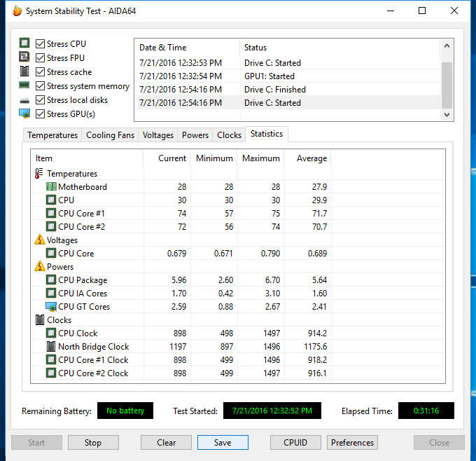
Task: Click the CPU Core voltage maximum 0.790
Action: coord(270,253)
